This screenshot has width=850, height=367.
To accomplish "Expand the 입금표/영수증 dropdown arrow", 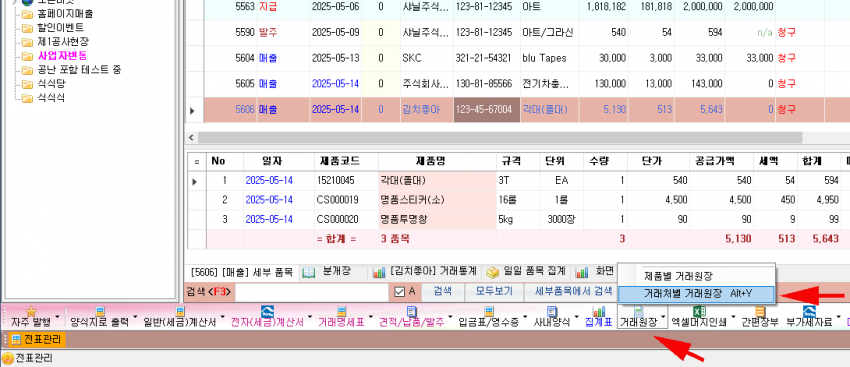I will tap(525, 318).
